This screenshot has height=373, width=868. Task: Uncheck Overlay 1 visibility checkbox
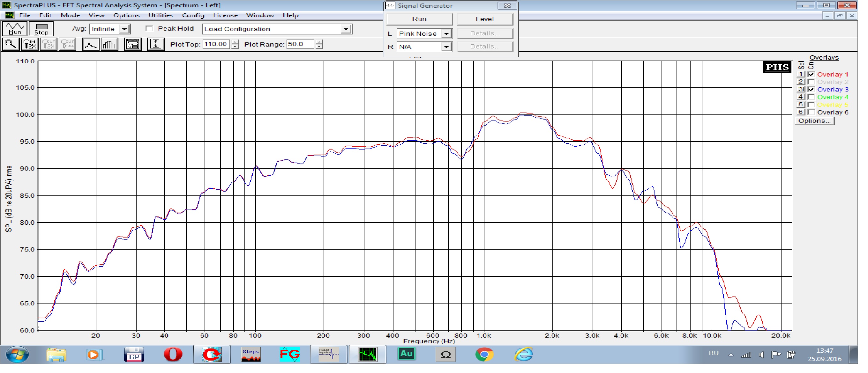click(812, 74)
